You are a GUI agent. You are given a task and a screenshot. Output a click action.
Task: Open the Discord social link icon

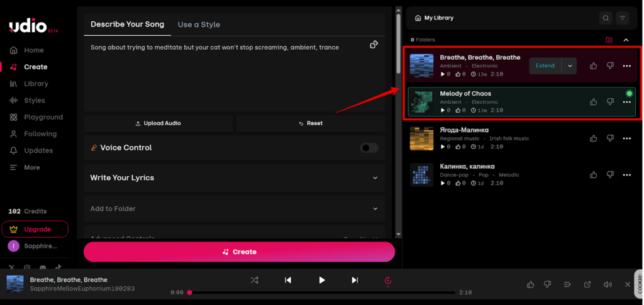[x=43, y=268]
